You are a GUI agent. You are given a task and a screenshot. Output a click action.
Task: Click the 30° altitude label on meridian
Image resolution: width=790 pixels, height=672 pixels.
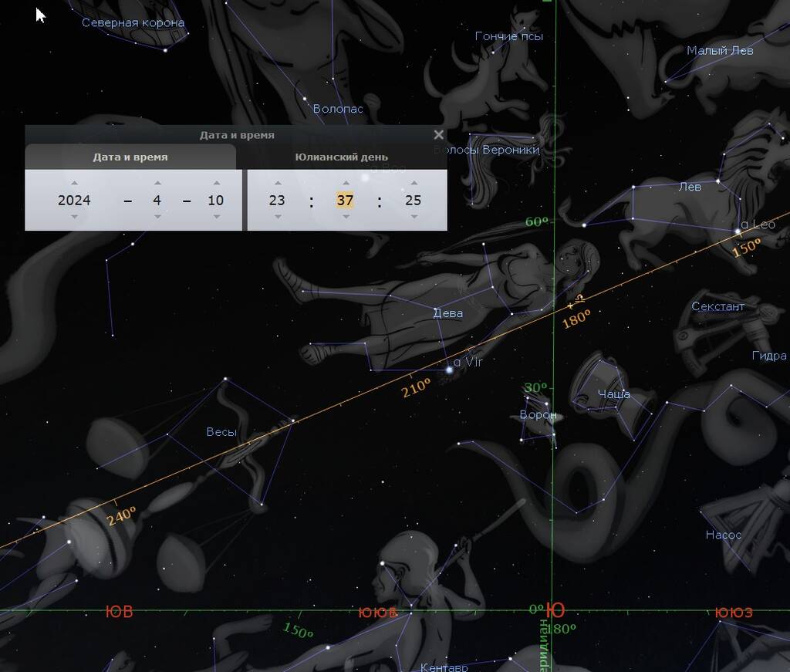[535, 387]
